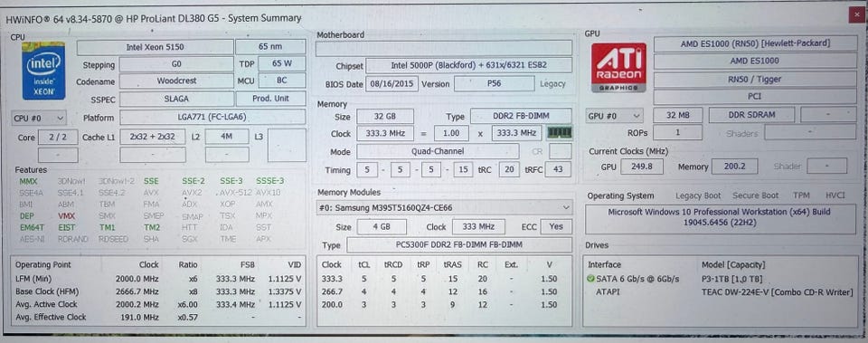Click the SSPEC value SLAGA

[x=176, y=99]
